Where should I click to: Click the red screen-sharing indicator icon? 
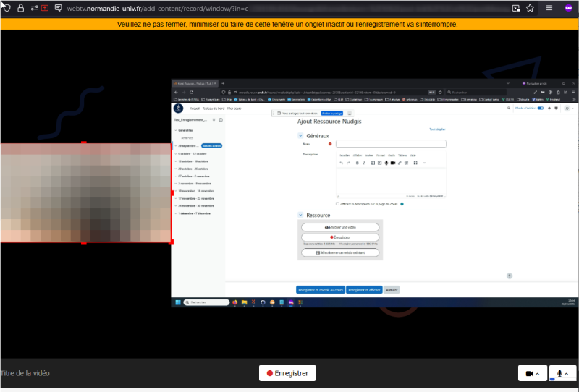tap(45, 8)
